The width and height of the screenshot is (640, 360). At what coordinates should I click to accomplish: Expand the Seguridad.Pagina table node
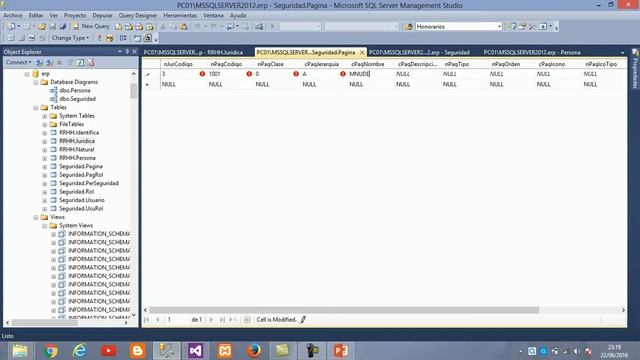click(44, 167)
